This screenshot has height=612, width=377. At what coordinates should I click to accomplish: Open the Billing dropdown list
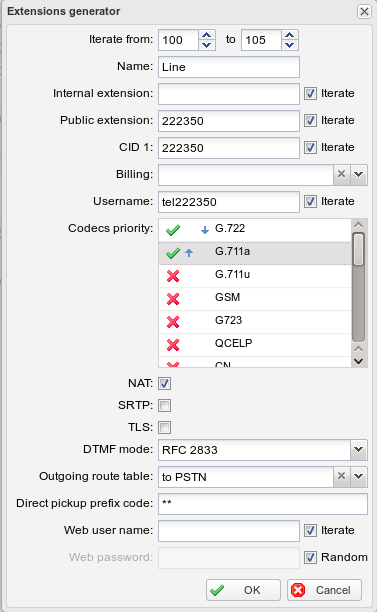pyautogui.click(x=359, y=174)
